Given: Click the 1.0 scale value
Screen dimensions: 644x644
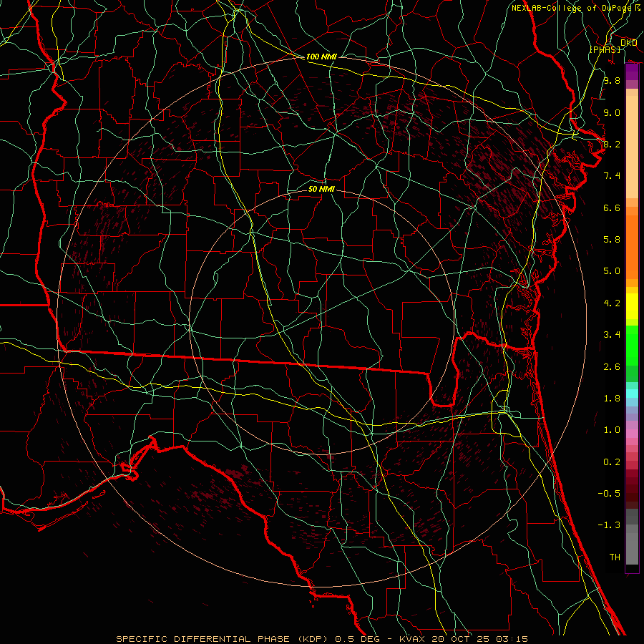Looking at the screenshot, I should click(612, 430).
